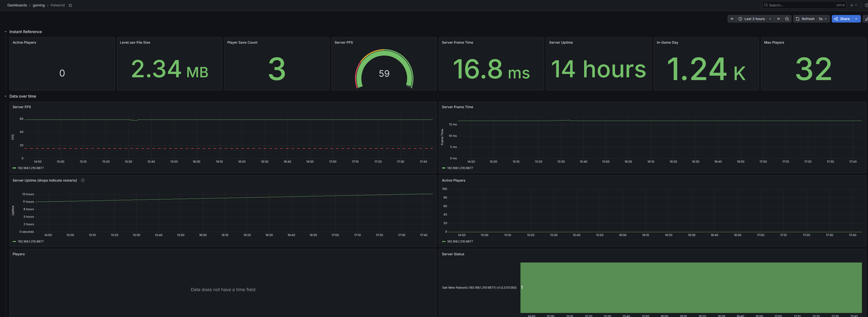Show info tooltip icon beside Server Uptime title
This screenshot has height=317, width=868.
point(83,180)
